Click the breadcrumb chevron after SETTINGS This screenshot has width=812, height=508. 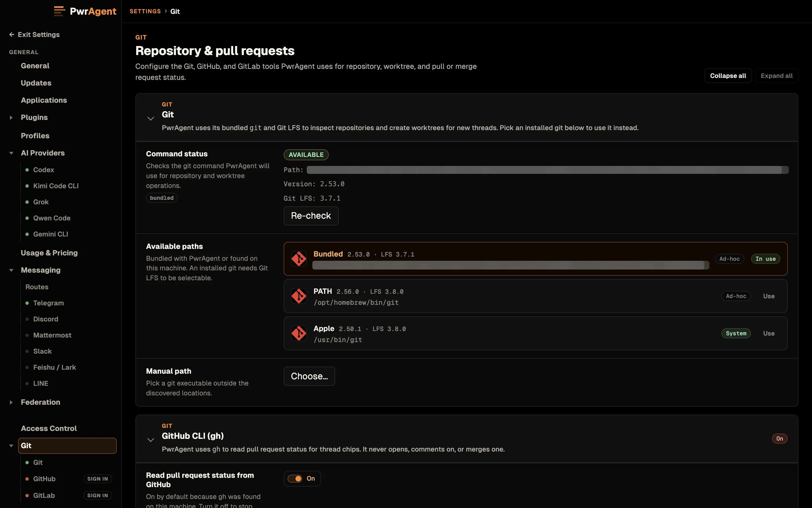pos(166,11)
